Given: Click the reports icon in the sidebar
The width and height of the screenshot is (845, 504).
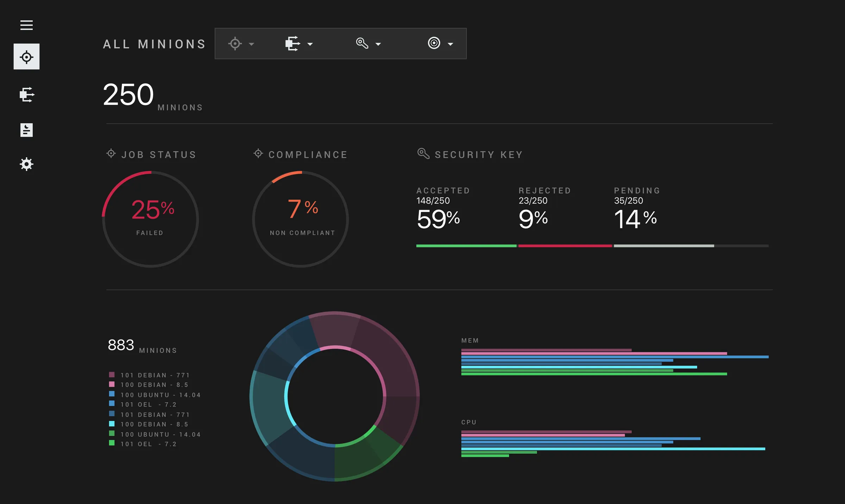Looking at the screenshot, I should click(x=26, y=130).
